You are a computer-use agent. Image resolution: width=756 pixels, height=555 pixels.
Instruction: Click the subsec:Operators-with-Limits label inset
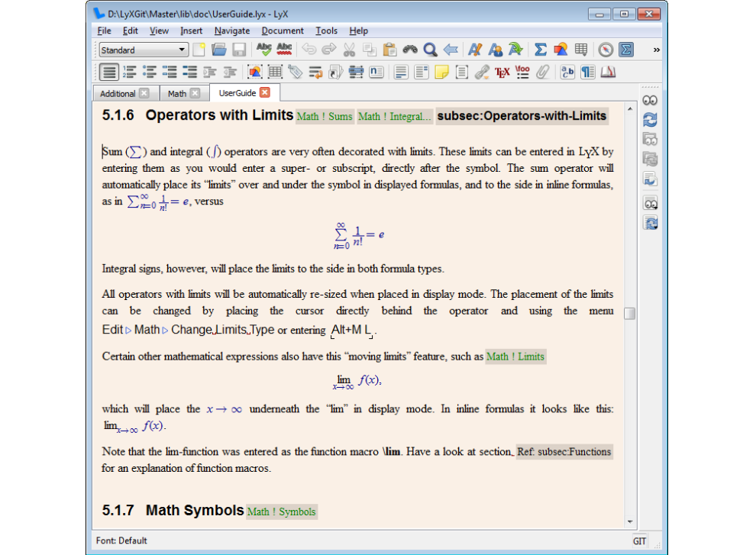click(x=522, y=116)
